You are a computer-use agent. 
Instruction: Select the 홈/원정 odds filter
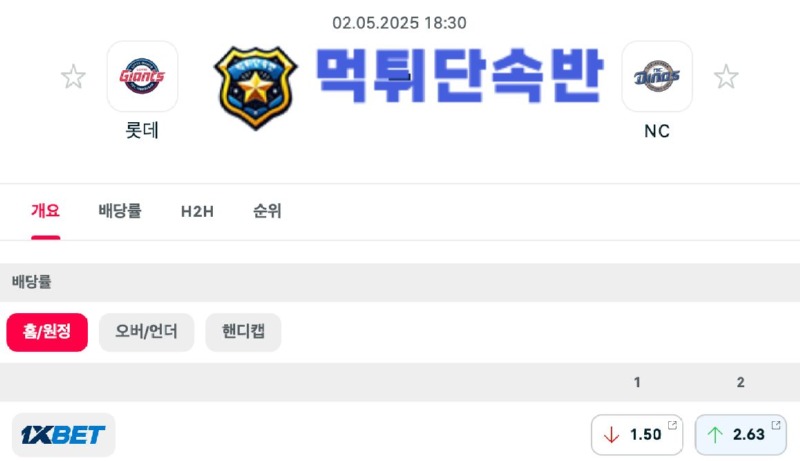tap(47, 332)
